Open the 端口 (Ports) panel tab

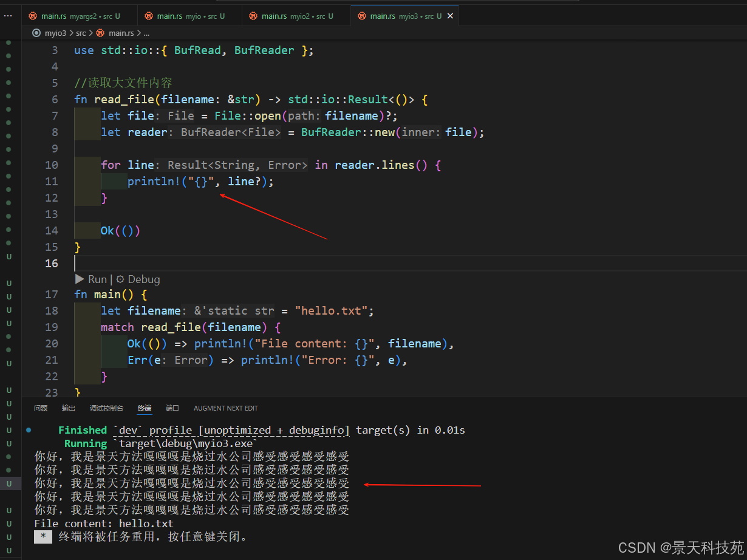point(172,408)
